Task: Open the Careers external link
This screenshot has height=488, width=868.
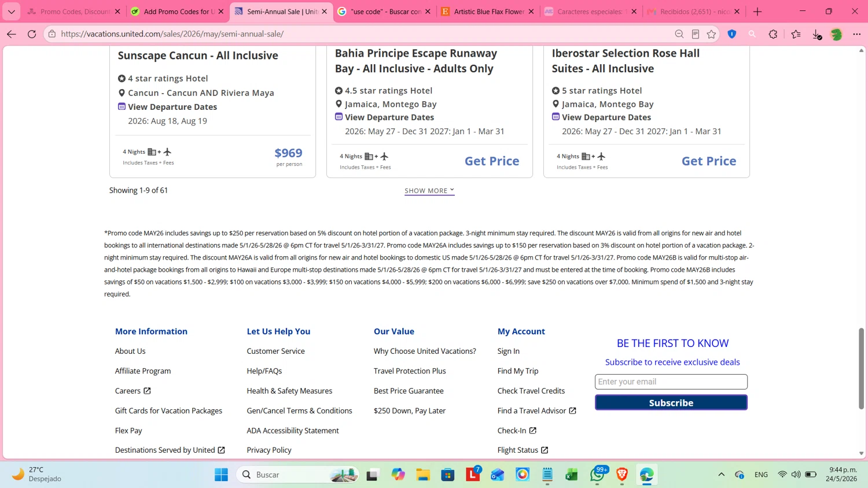Action: click(x=133, y=391)
